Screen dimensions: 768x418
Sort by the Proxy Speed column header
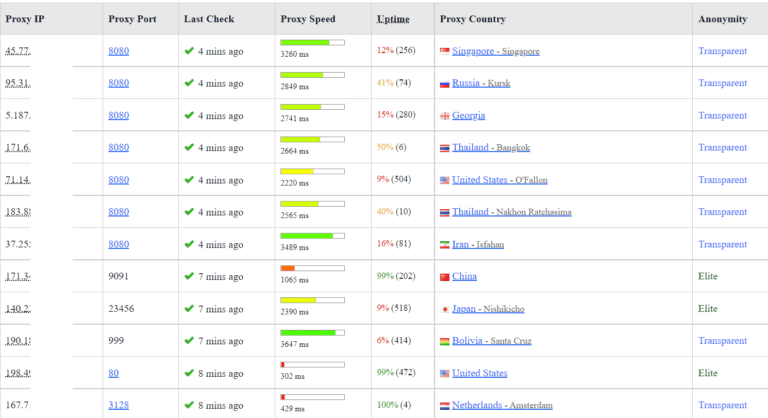(x=308, y=19)
